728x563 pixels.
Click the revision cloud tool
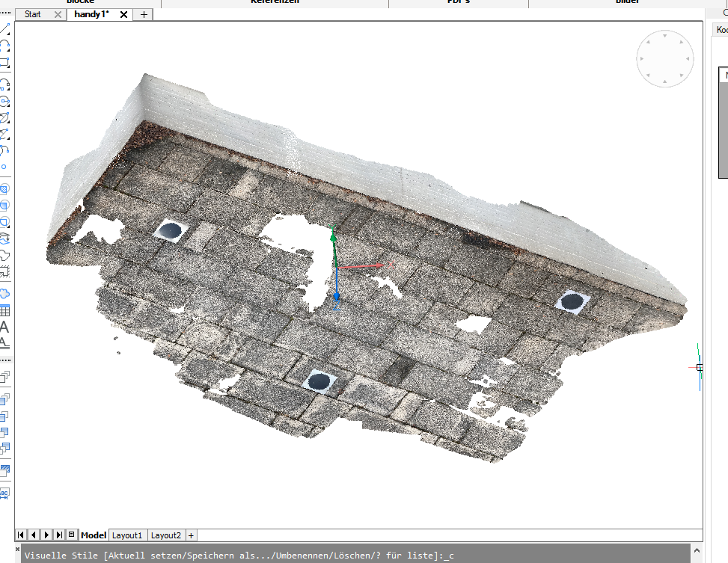click(x=4, y=293)
